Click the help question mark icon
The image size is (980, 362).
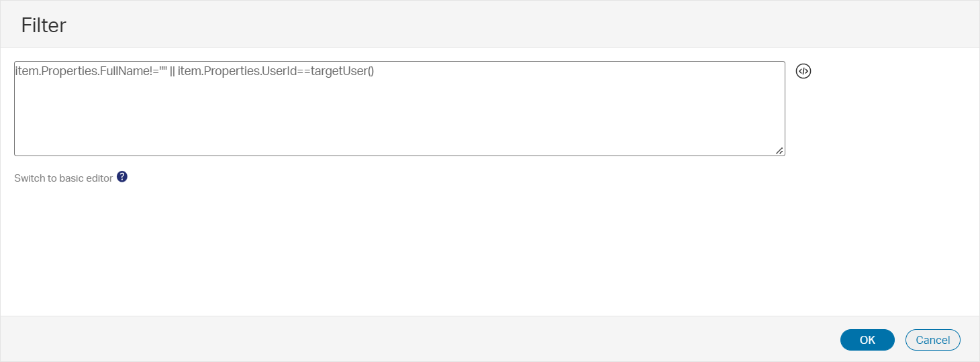point(122,177)
